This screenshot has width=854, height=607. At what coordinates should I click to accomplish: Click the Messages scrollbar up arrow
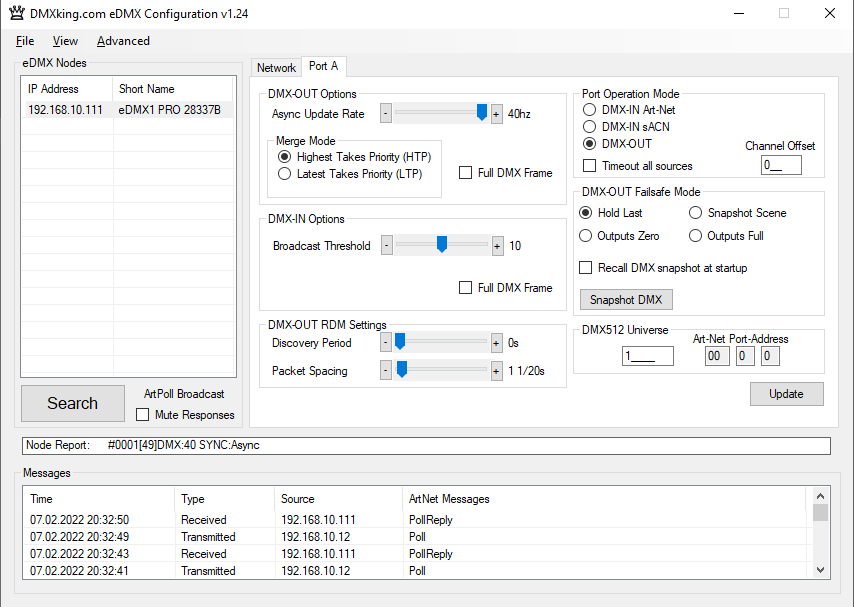click(820, 494)
